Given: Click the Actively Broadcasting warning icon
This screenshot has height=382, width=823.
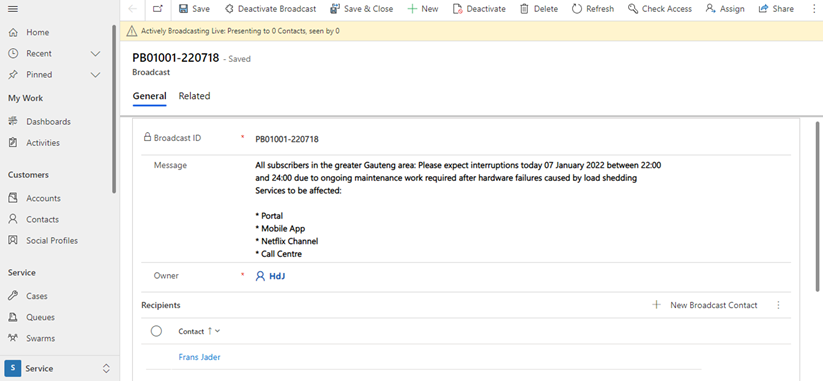Looking at the screenshot, I should tap(131, 31).
